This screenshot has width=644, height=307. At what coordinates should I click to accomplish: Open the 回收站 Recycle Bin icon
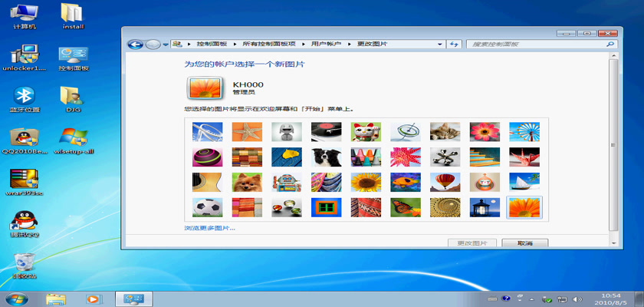[25, 263]
